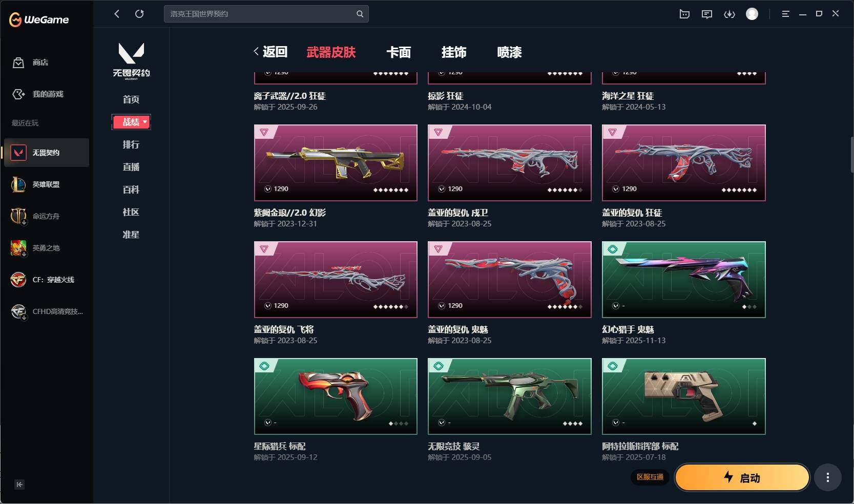Click the user avatar icon

point(752,14)
